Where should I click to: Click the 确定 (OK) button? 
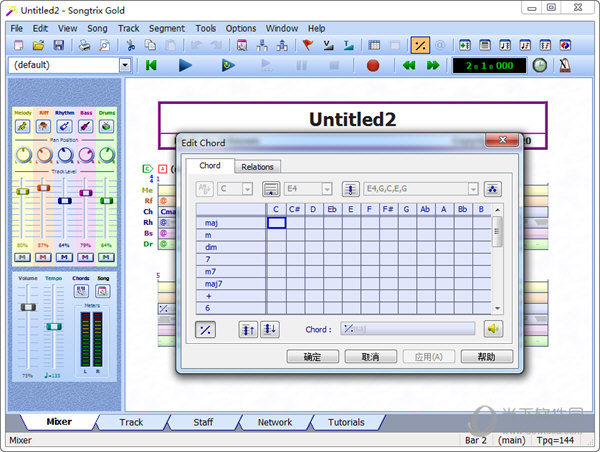tap(312, 357)
